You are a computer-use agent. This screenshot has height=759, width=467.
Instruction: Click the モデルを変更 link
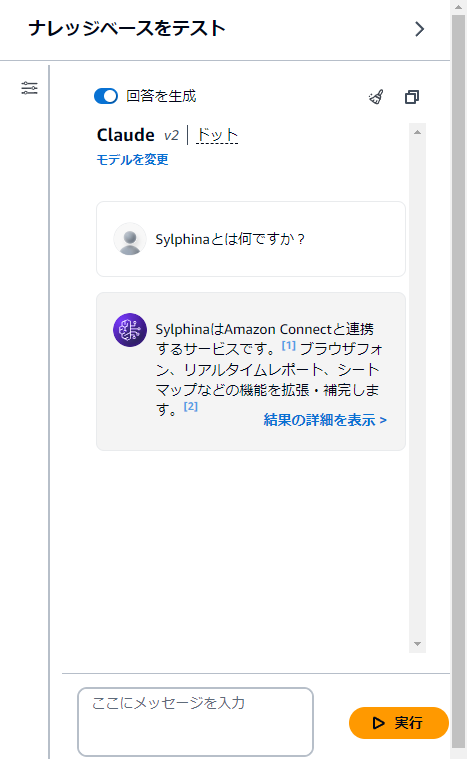click(133, 159)
